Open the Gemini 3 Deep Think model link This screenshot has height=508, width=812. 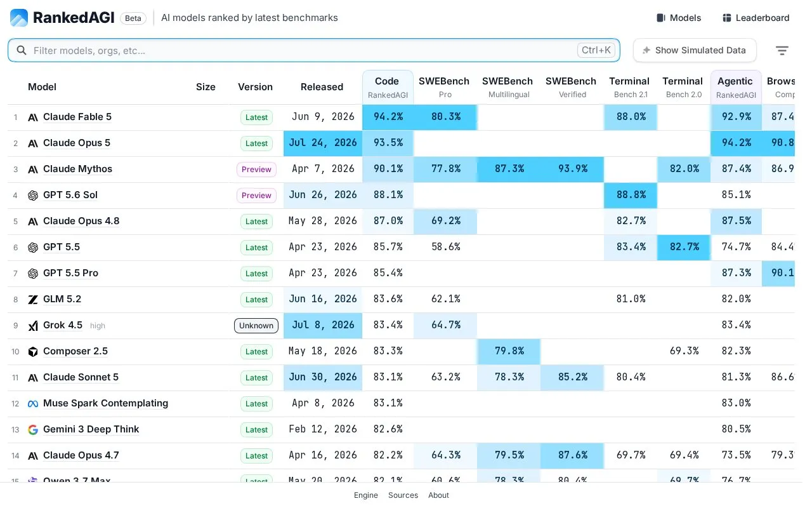click(91, 429)
